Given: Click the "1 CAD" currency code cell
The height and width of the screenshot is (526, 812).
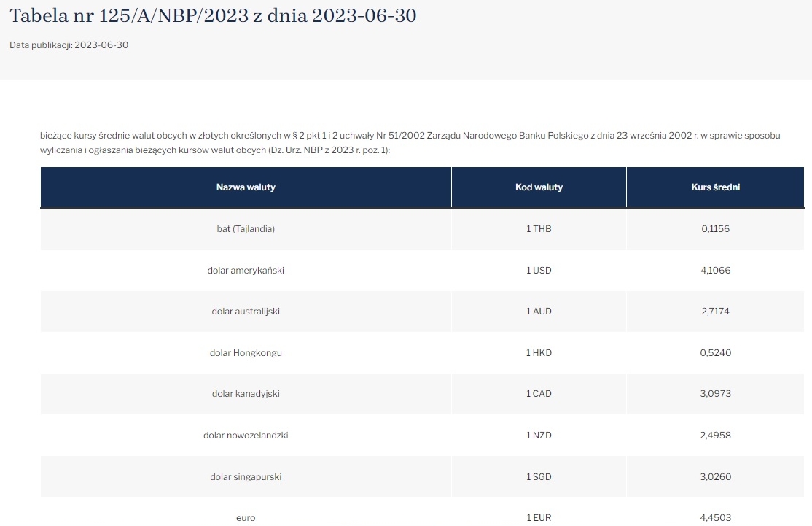Looking at the screenshot, I should click(x=539, y=394).
